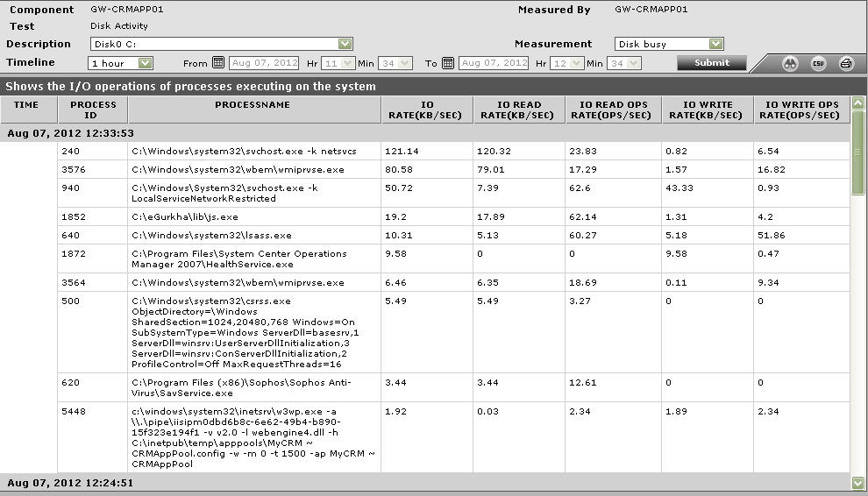Click IO rate value 121.14

click(x=401, y=151)
